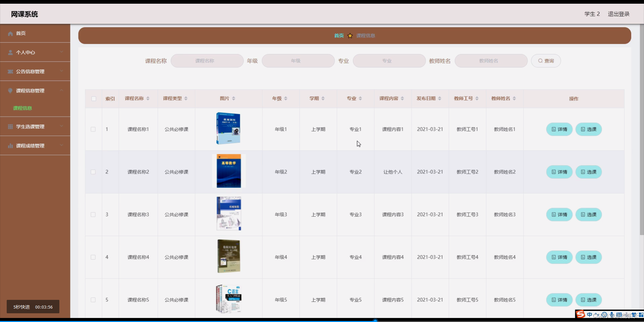Click the star icon in the breadcrumb
The image size is (644, 322).
(x=350, y=36)
